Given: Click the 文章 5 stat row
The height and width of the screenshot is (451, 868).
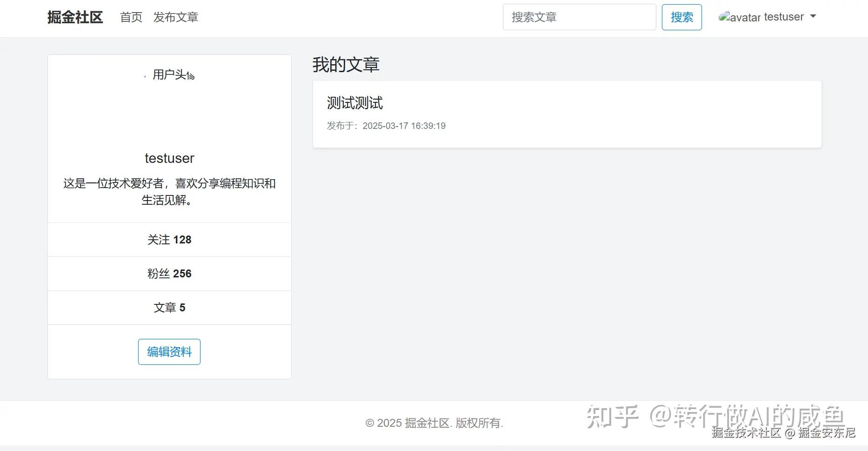Looking at the screenshot, I should tap(169, 308).
